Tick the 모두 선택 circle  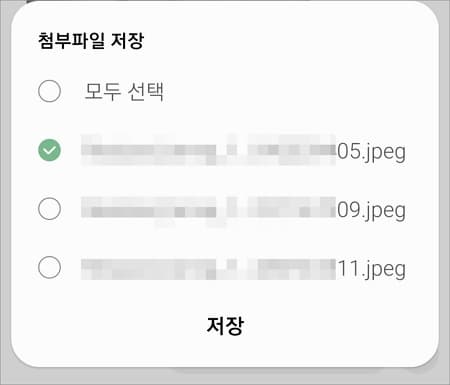pos(49,91)
